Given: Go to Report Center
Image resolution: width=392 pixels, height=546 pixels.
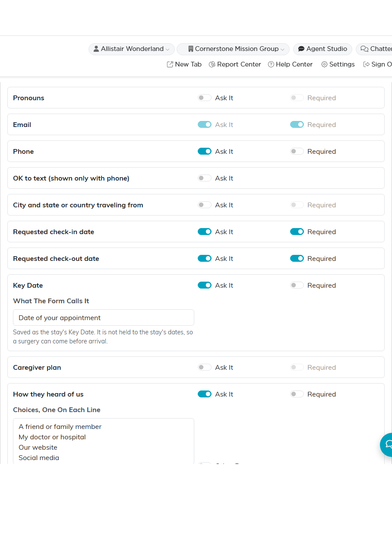Looking at the screenshot, I should [235, 64].
